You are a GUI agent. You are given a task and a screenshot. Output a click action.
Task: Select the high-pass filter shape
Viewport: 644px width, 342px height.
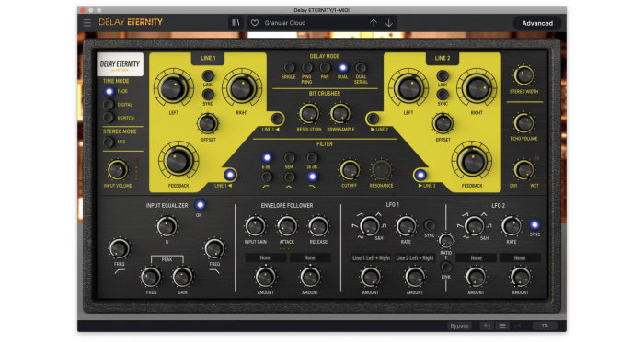point(267,177)
